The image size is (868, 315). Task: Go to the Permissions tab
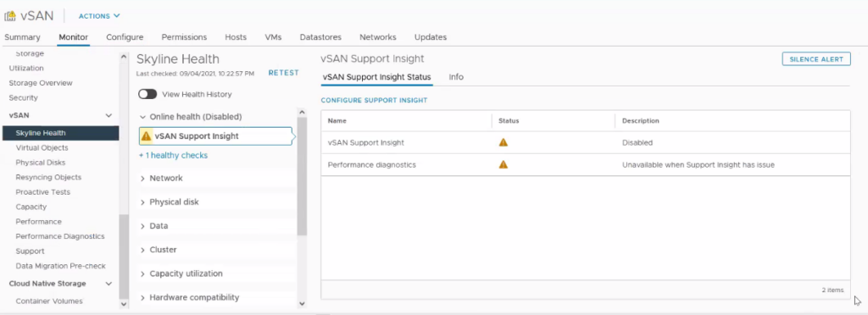click(184, 37)
